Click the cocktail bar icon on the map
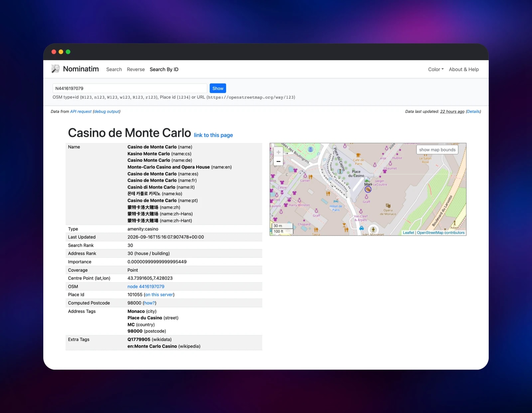 click(344, 225)
